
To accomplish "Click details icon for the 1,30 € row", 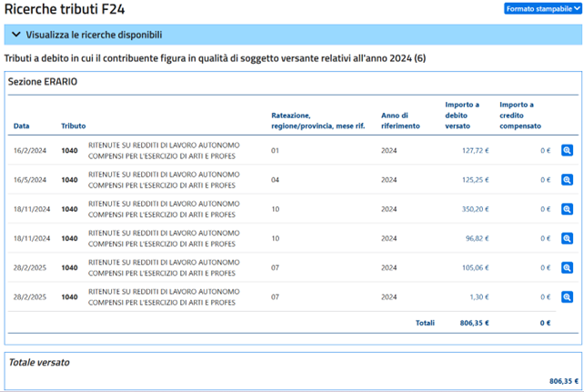I will [567, 297].
